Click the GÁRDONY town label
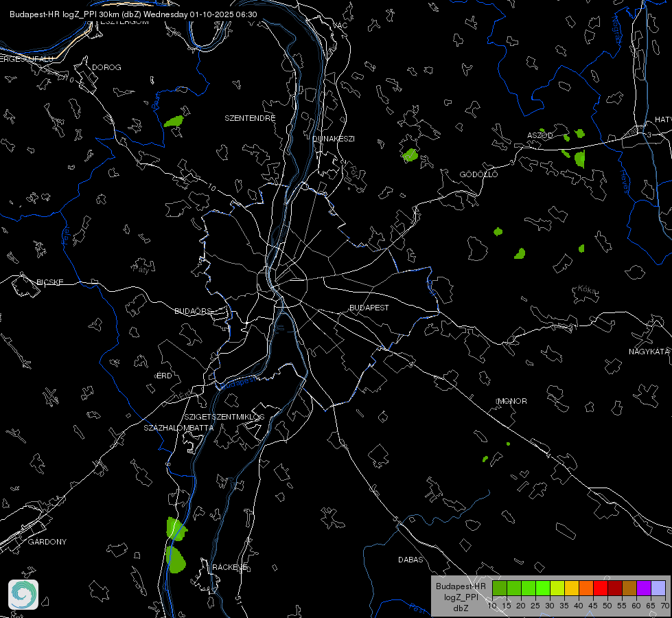672x618 pixels. [47, 542]
